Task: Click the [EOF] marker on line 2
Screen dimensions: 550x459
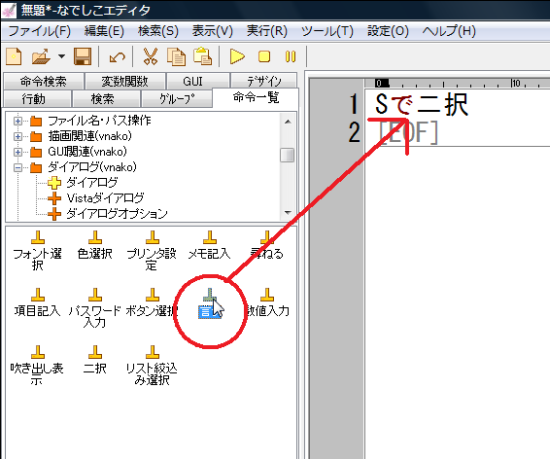Action: 409,133
